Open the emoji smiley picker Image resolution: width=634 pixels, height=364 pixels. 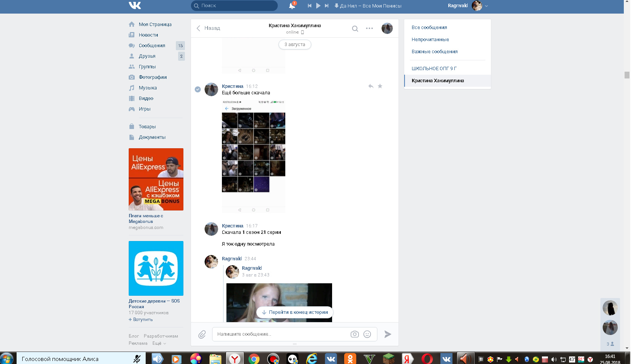tap(367, 334)
